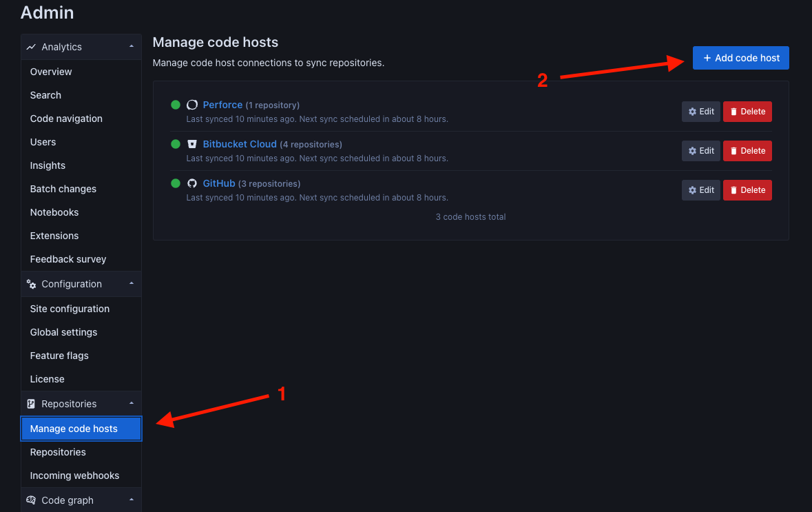The height and width of the screenshot is (512, 812).
Task: Click green status dot next to Perforce
Action: click(x=176, y=105)
